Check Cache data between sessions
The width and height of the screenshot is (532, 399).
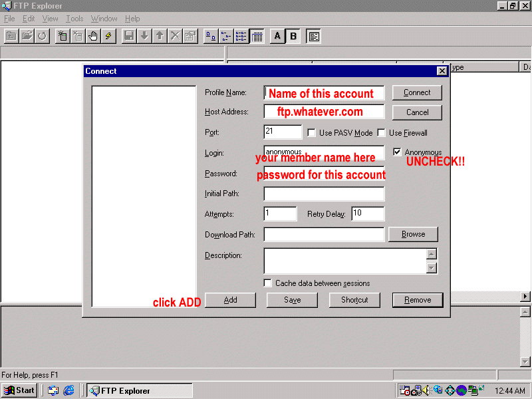(268, 283)
